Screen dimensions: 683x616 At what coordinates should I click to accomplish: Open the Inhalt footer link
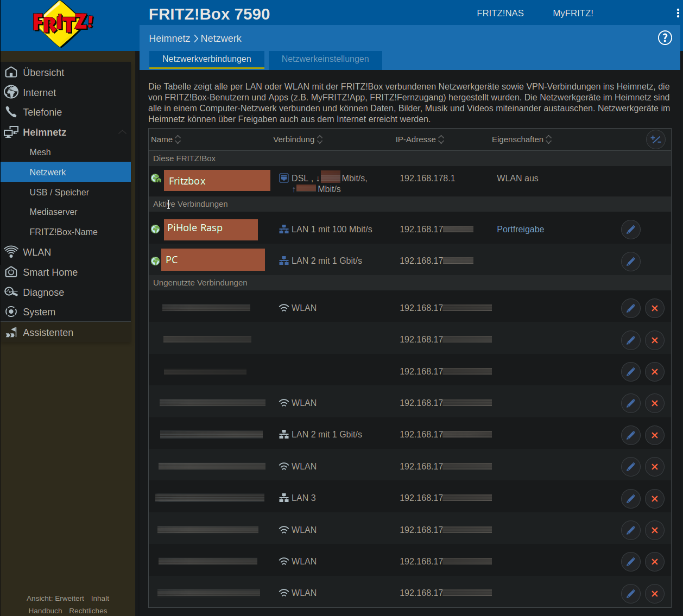coord(100,598)
